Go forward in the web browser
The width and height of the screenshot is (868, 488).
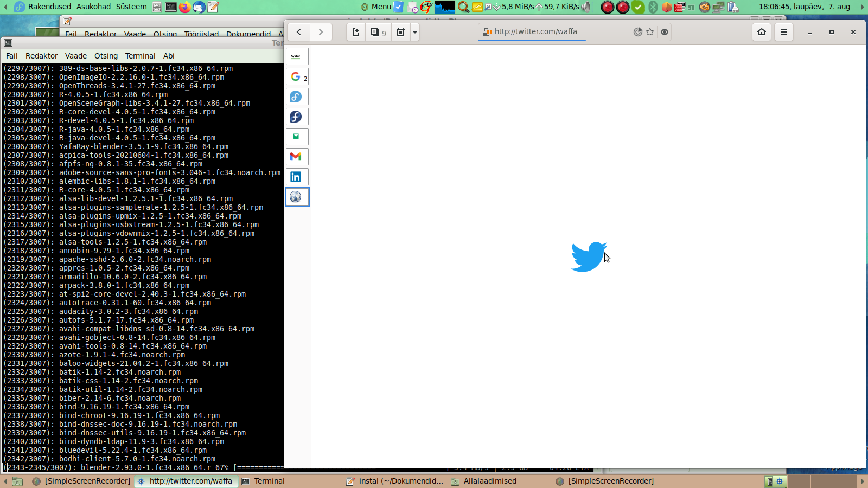tap(321, 32)
